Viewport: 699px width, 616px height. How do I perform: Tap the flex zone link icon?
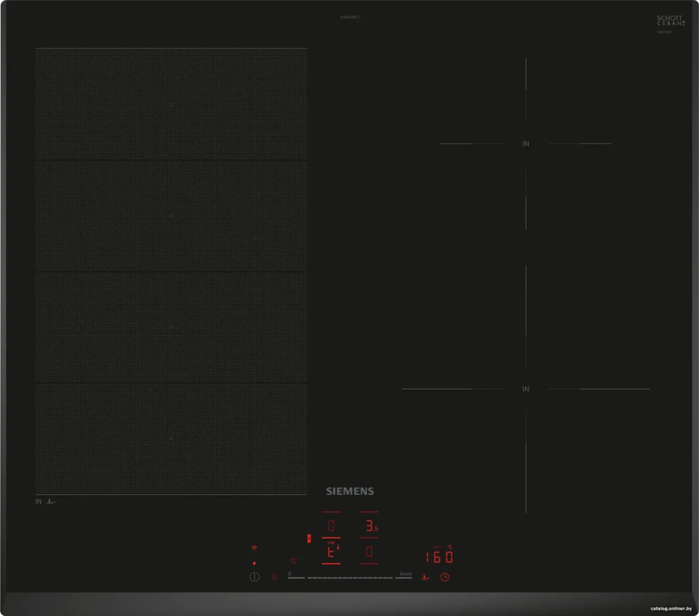coord(309,539)
